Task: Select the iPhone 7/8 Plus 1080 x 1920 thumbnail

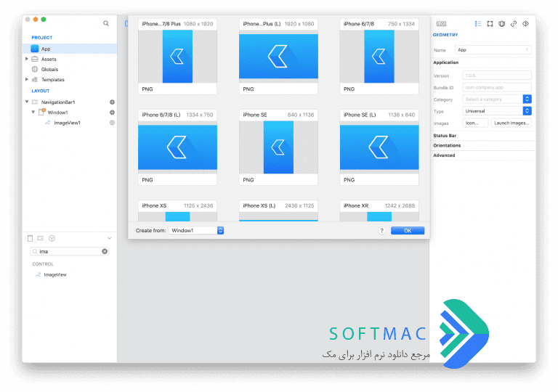Action: [177, 57]
